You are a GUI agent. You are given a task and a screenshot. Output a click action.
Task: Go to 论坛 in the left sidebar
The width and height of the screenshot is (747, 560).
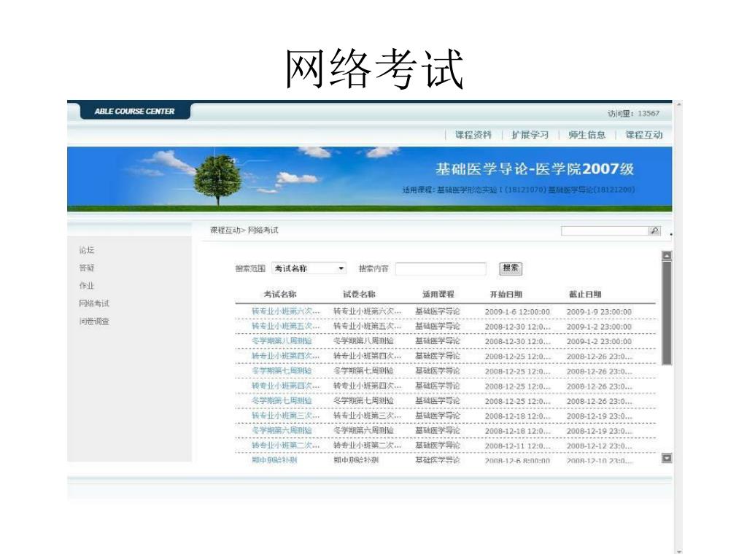(87, 250)
